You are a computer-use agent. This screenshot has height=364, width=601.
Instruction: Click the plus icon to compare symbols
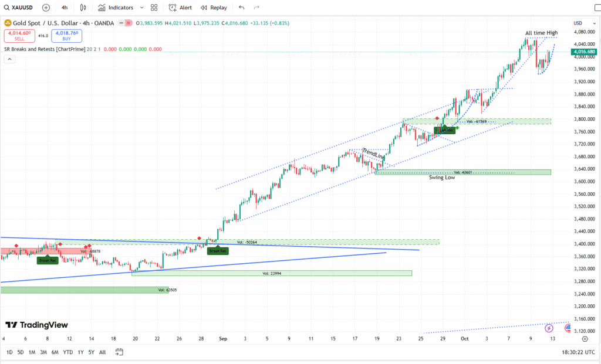pos(46,7)
